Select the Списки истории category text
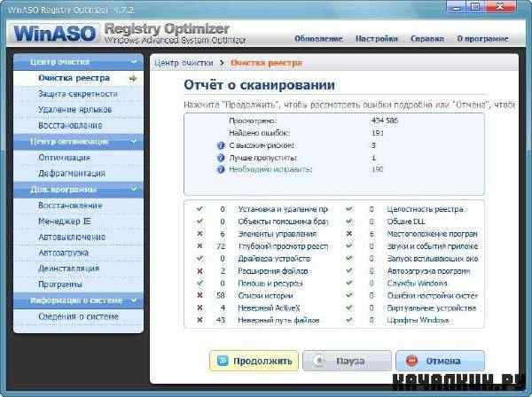Image resolution: width=532 pixels, height=397 pixels. coord(265,296)
